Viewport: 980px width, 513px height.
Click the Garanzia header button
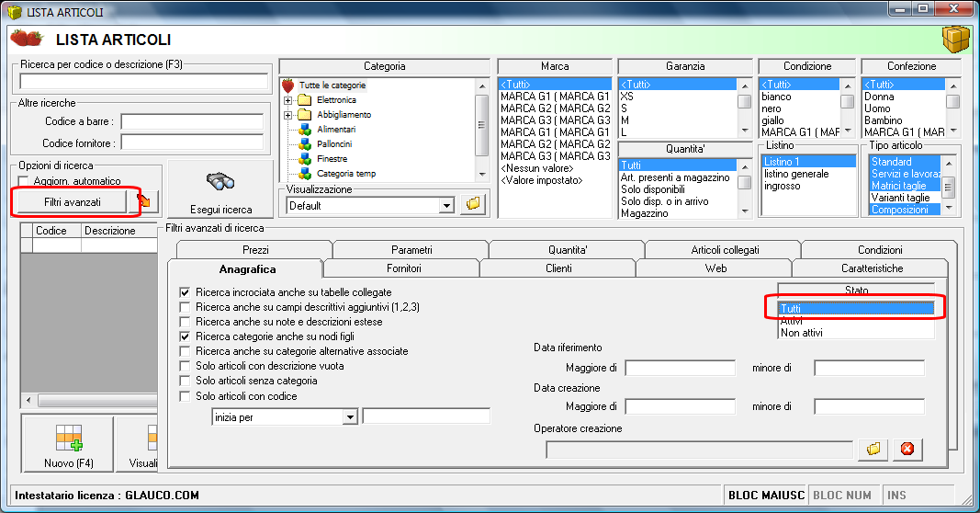(685, 66)
